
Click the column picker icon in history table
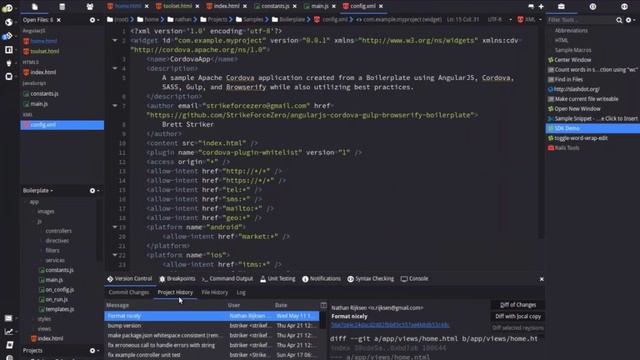[323, 305]
